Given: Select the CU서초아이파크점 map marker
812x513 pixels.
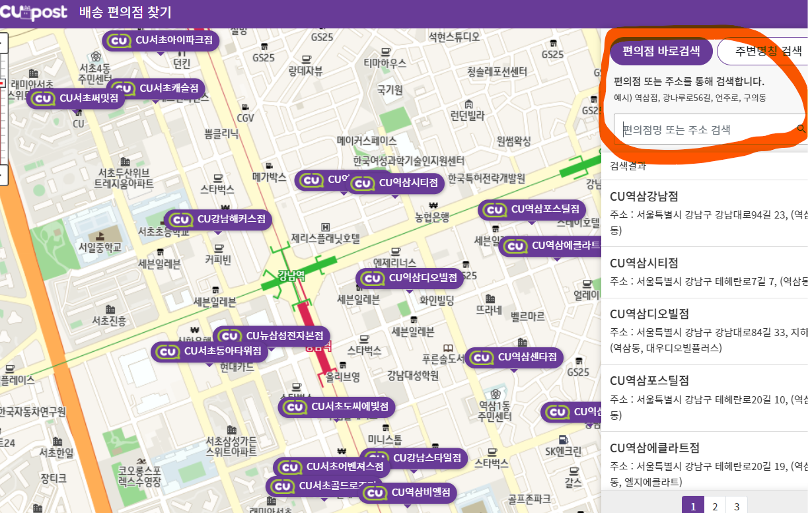Looking at the screenshot, I should (161, 40).
